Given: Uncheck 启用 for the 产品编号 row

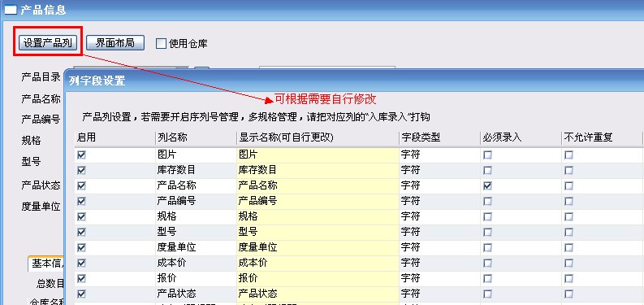Looking at the screenshot, I should (81, 201).
